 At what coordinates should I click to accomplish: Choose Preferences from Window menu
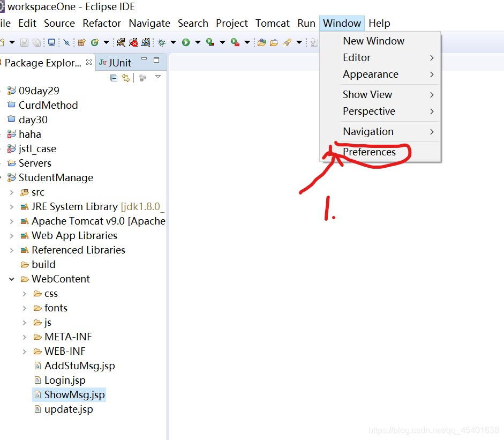tap(380, 152)
